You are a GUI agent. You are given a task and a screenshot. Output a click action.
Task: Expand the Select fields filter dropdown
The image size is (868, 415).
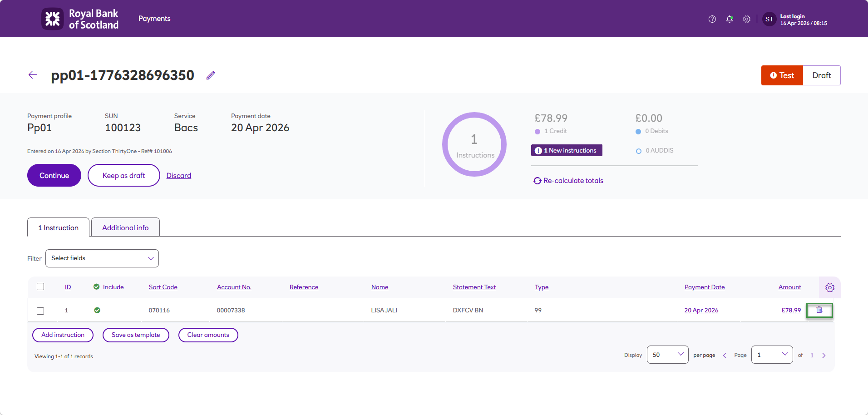pos(102,258)
